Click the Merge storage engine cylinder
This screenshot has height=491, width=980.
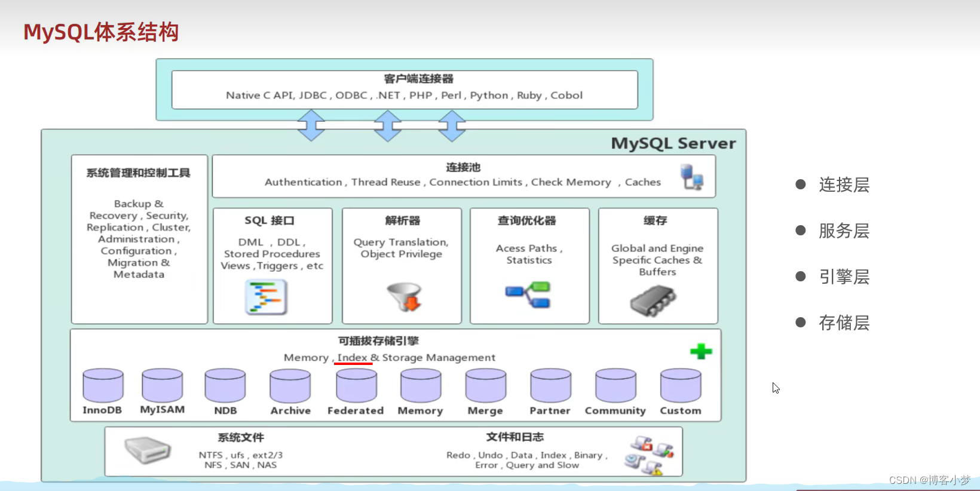point(486,386)
